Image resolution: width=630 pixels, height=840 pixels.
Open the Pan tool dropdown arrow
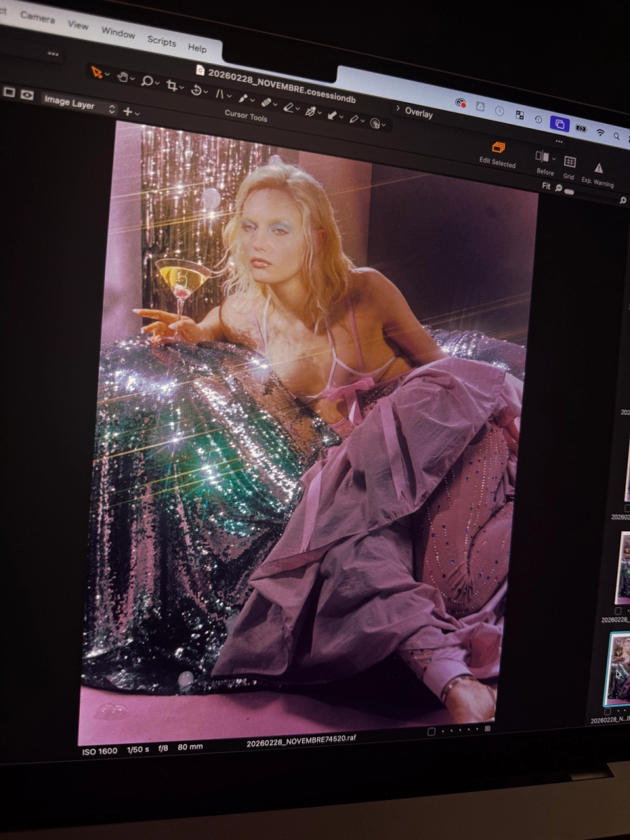coord(133,78)
